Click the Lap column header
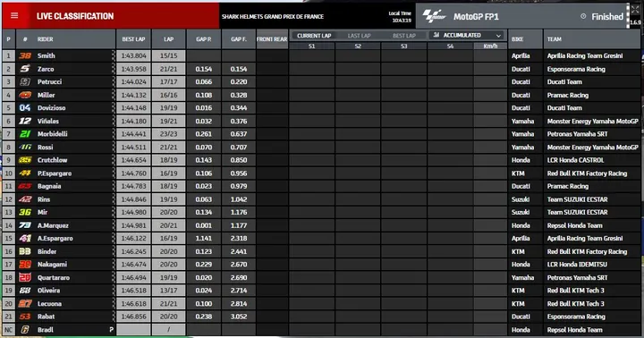The image size is (644, 338). click(169, 39)
